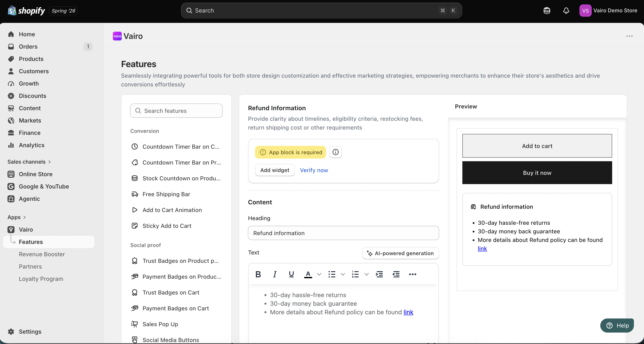Open the numbered list style dropdown
Viewport: 644px width, 344px height.
click(x=367, y=274)
